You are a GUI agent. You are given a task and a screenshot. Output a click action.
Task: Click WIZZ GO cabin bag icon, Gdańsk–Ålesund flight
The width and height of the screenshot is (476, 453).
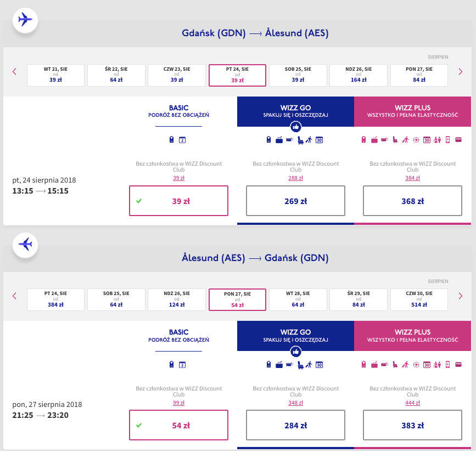pyautogui.click(x=268, y=139)
